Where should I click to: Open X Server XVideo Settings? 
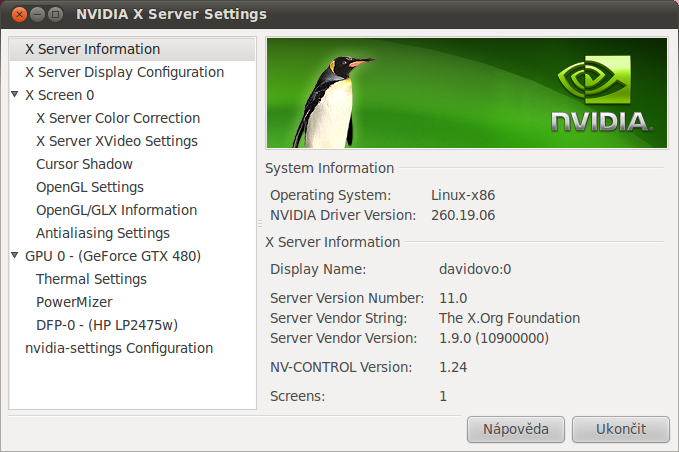click(x=116, y=141)
